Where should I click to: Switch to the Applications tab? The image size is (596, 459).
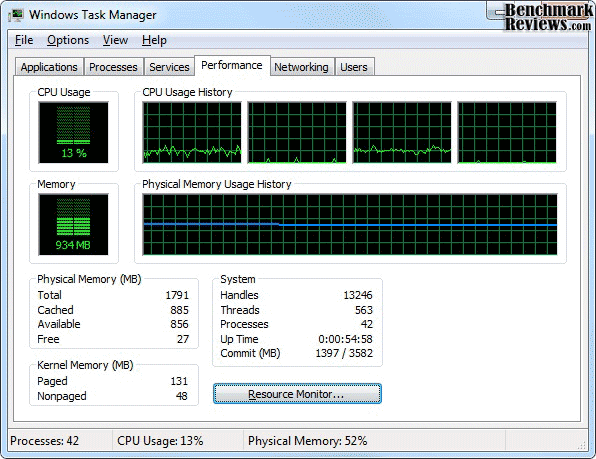coord(49,67)
